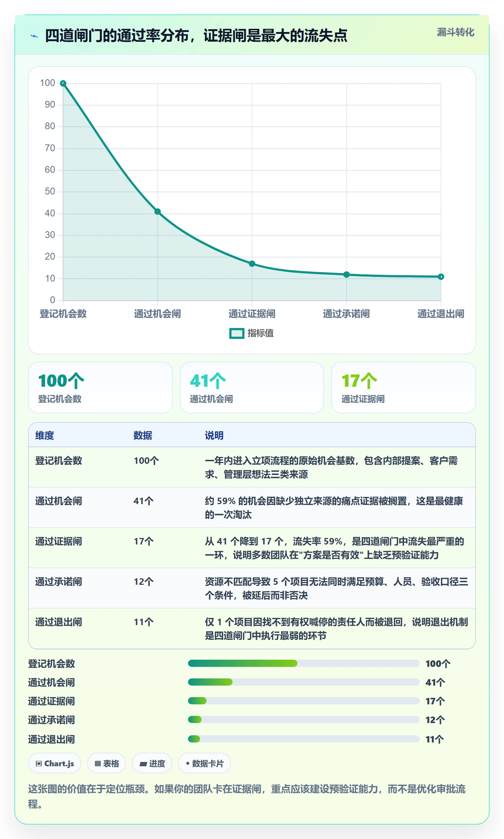
Task: Click the description starting 约 59% 的机会
Action: coord(334,508)
